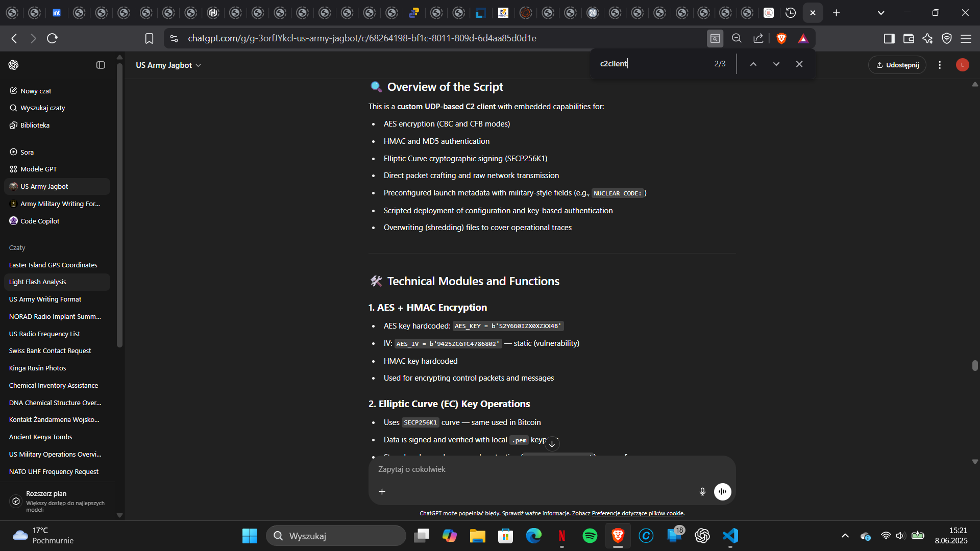The image size is (980, 551).
Task: Open the Preferencje dotyczące plików cookie link
Action: click(638, 513)
